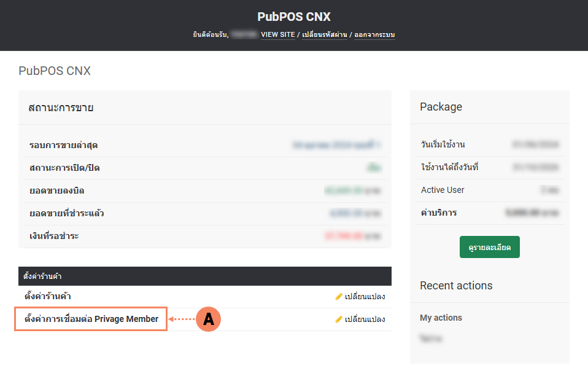Click the dark ตั้งค่าร้านค้า section header
Screen dimensions: 588x376
(204, 276)
